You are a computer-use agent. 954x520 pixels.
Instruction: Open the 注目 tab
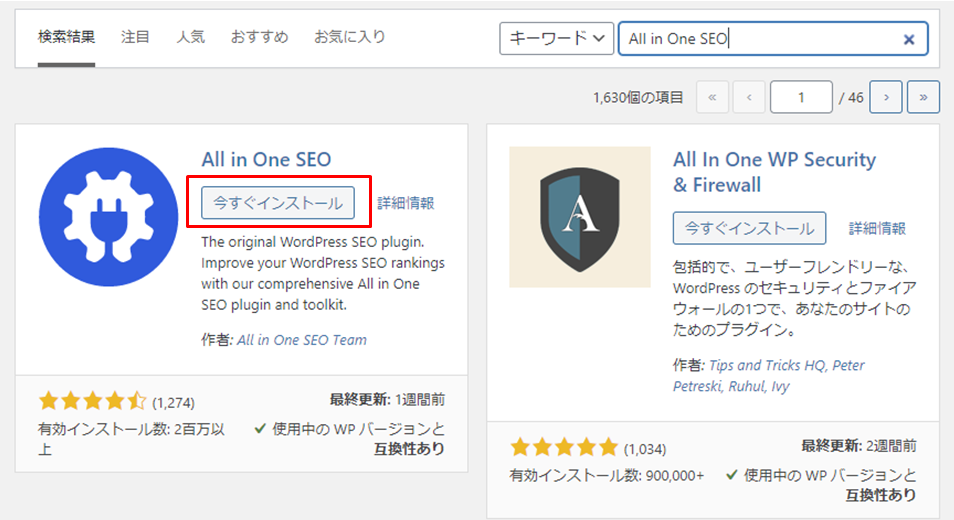pyautogui.click(x=135, y=37)
